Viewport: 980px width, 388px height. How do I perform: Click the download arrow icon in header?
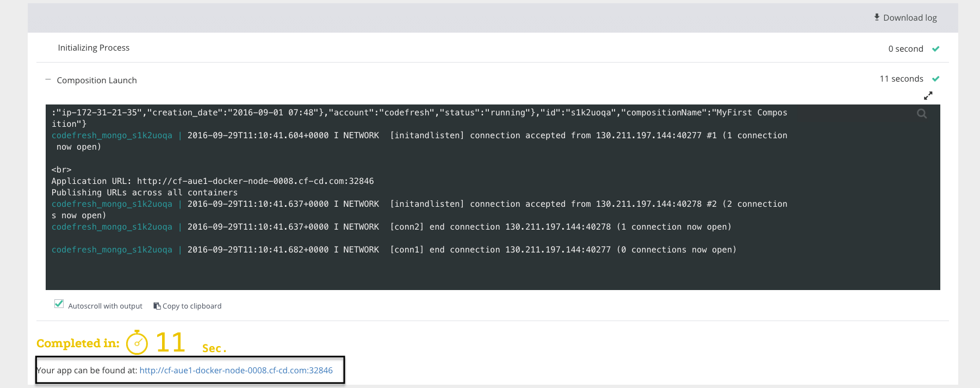click(877, 17)
